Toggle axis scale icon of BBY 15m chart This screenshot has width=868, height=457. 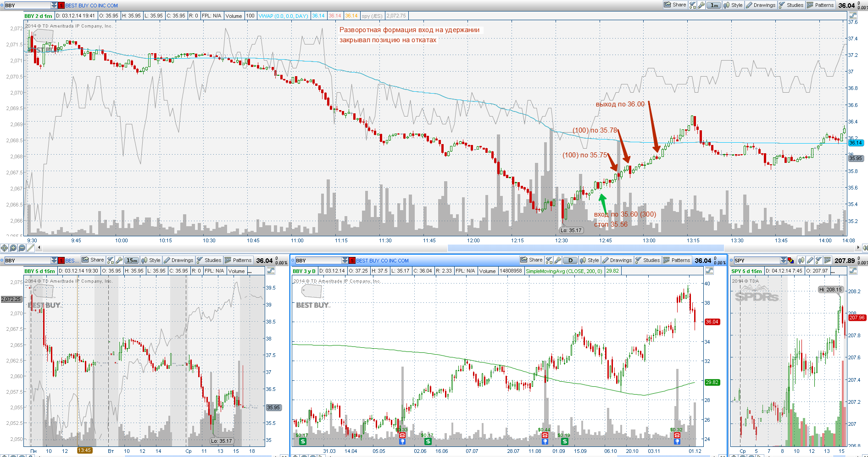[271, 271]
